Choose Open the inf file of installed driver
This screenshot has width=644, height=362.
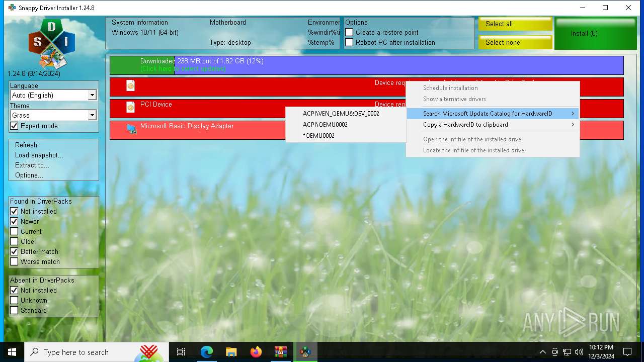click(493, 139)
